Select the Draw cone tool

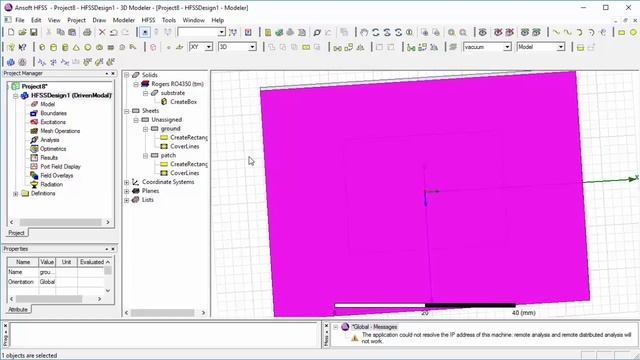click(x=76, y=47)
